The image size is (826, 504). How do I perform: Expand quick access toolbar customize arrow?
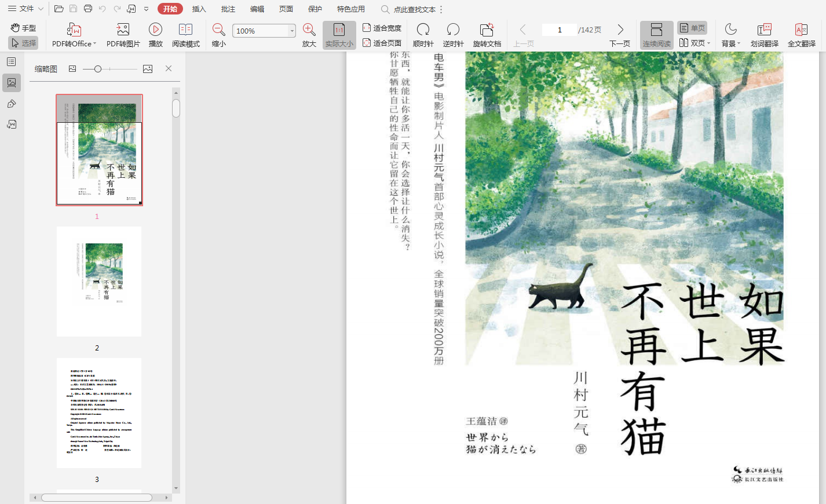pyautogui.click(x=146, y=9)
